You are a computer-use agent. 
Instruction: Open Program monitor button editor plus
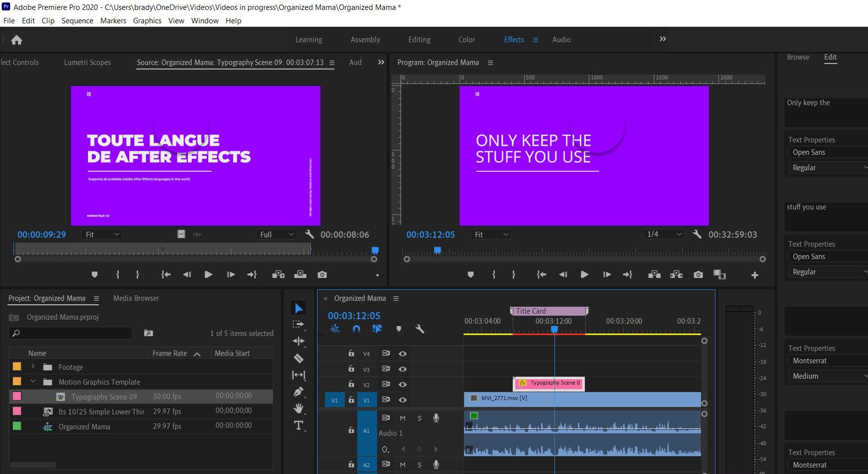[x=755, y=275]
